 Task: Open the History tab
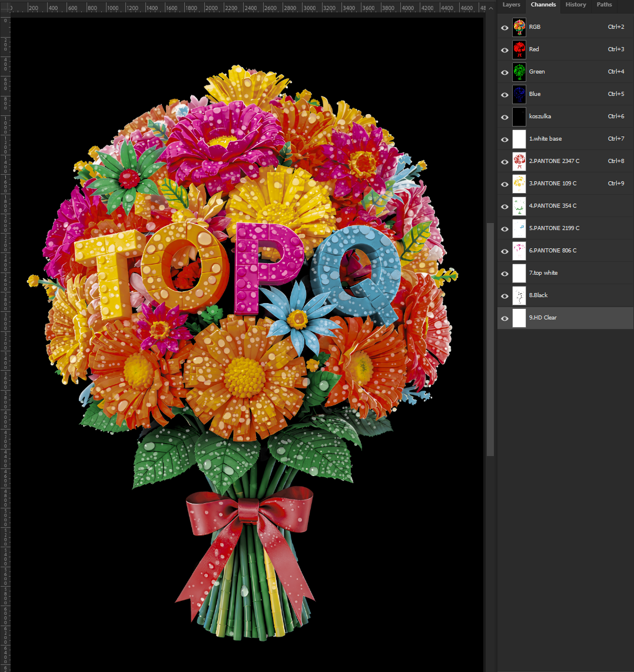pyautogui.click(x=575, y=5)
